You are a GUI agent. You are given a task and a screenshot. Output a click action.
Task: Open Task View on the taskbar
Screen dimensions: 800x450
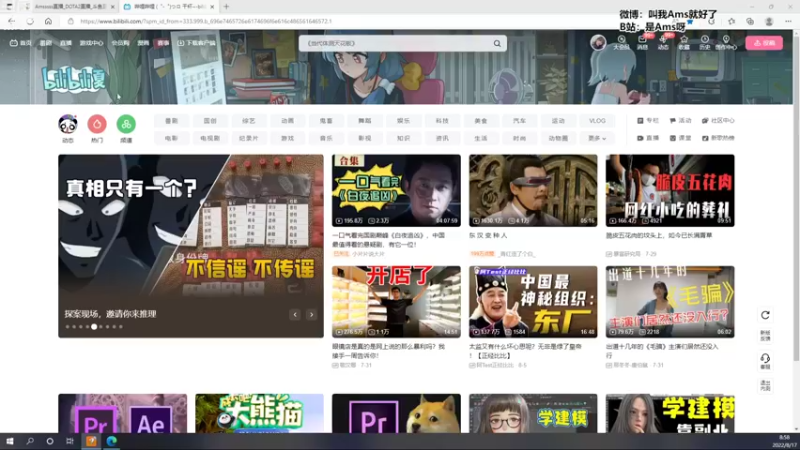70,441
